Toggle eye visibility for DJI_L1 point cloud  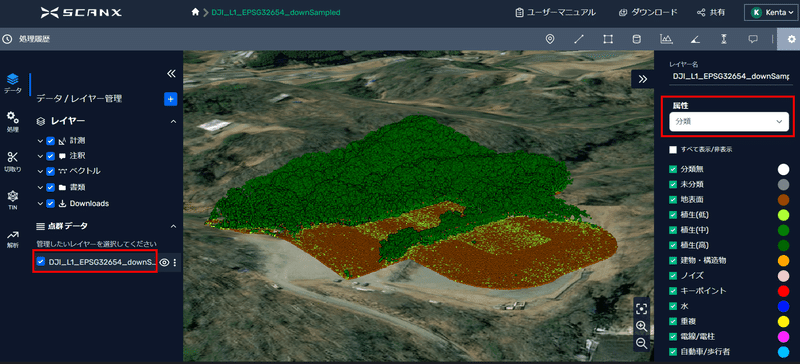[x=164, y=262]
